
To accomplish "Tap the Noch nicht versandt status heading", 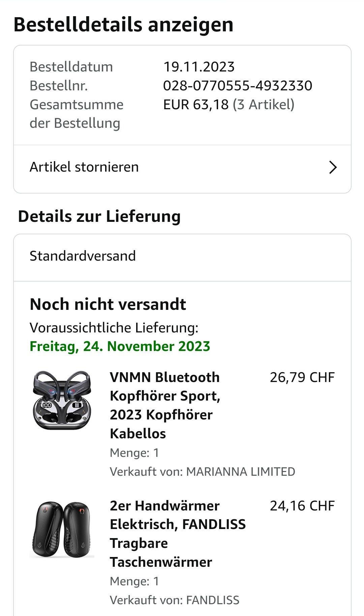I will coord(108,304).
